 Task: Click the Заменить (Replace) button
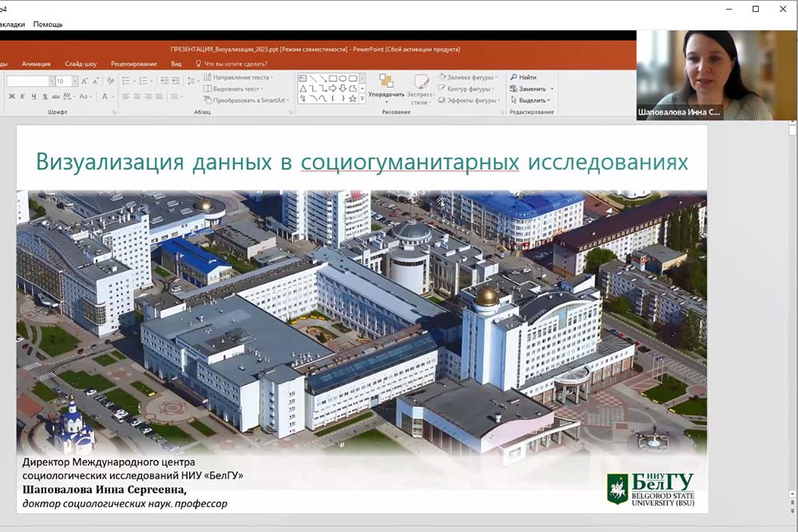[x=531, y=89]
